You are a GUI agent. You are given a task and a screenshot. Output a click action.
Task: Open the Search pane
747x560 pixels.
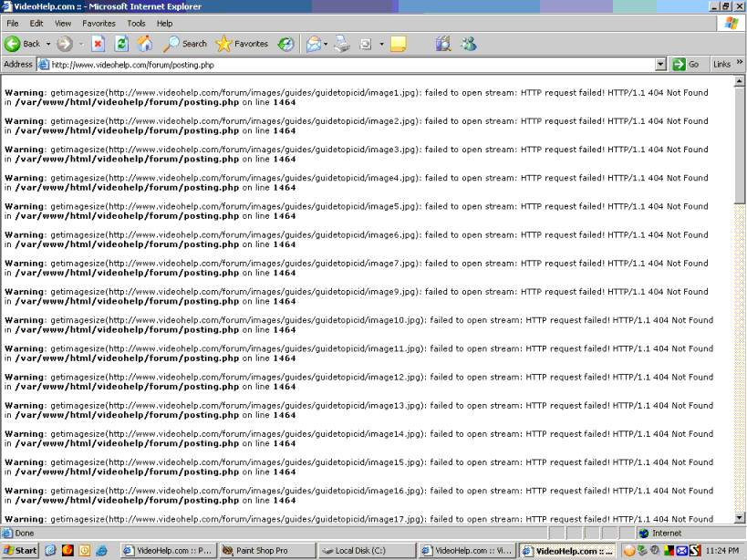coord(185,45)
